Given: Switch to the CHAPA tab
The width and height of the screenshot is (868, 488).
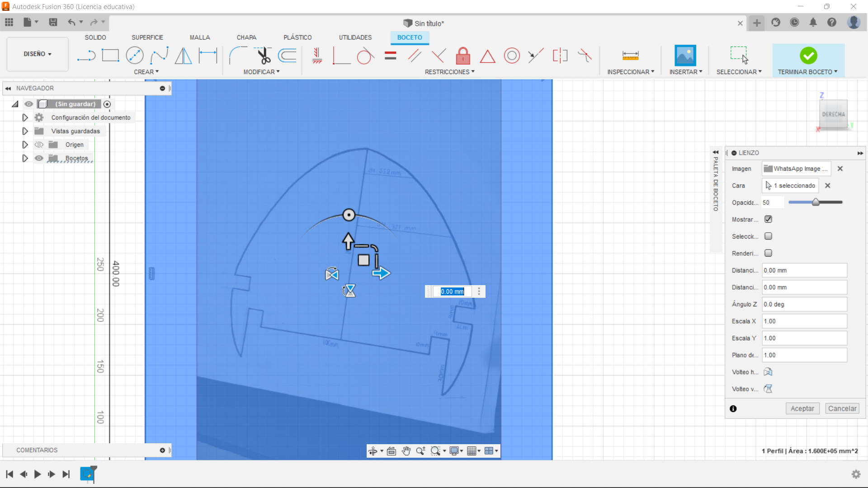Looking at the screenshot, I should click(x=246, y=38).
